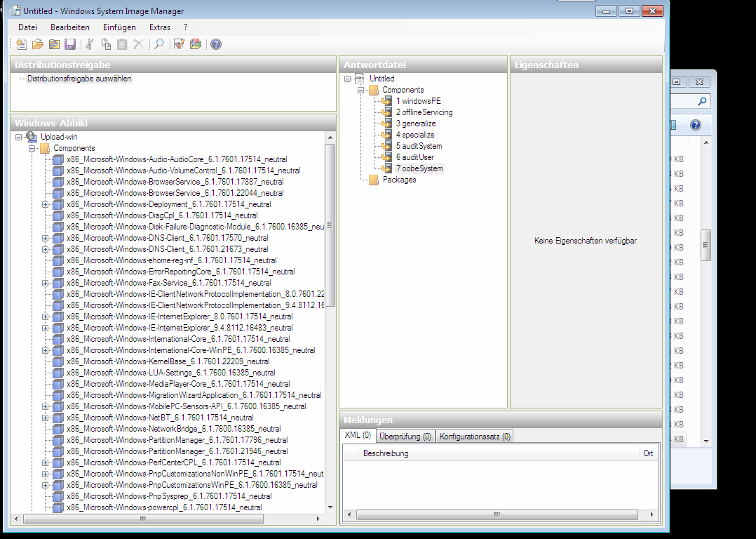Select 3 generalize pass
This screenshot has height=539, width=756.
[x=416, y=124]
